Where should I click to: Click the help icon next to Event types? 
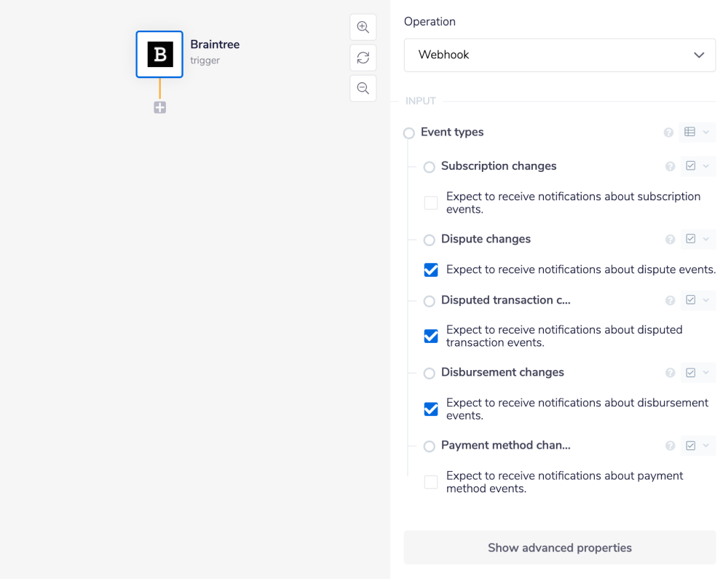click(x=668, y=133)
